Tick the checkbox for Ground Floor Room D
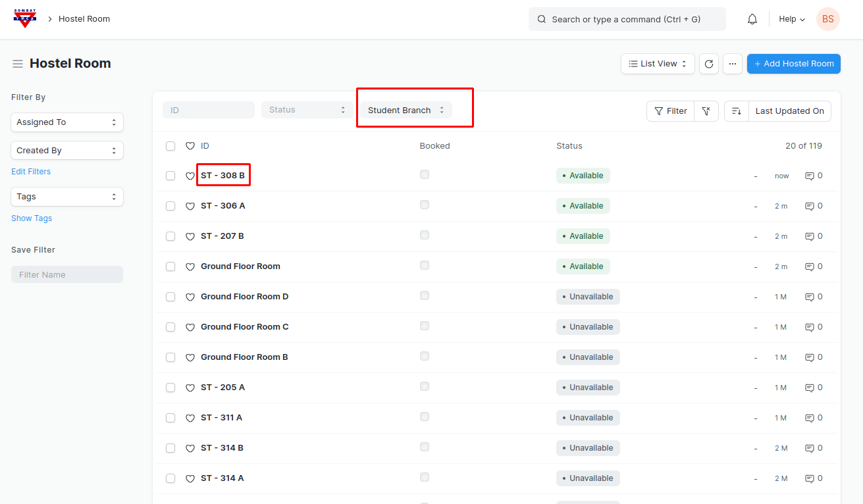863x504 pixels. (x=170, y=297)
